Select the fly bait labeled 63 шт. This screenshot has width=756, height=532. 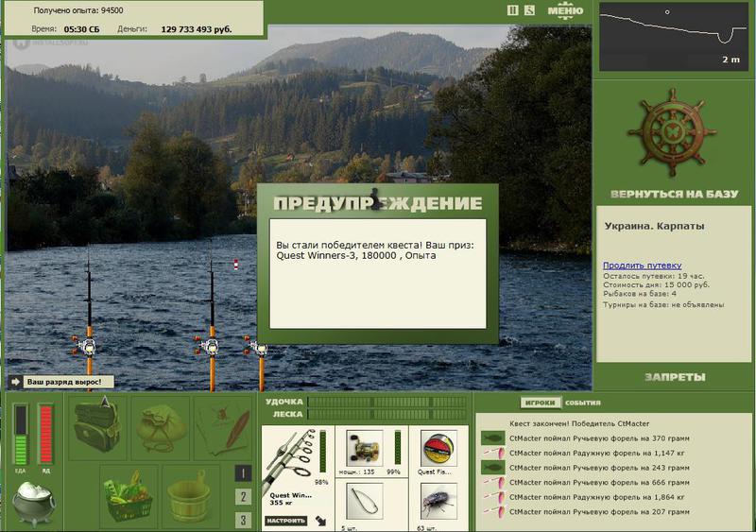[x=438, y=502]
